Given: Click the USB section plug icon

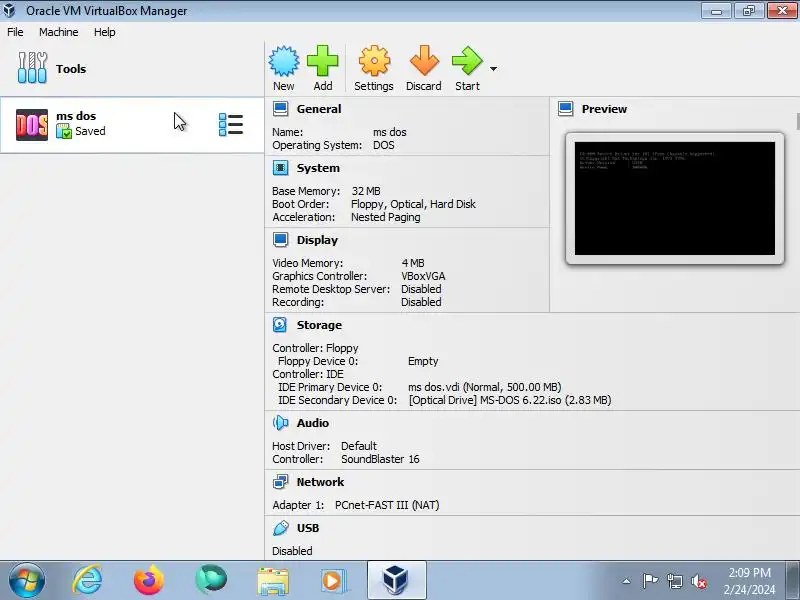Looking at the screenshot, I should 280,528.
